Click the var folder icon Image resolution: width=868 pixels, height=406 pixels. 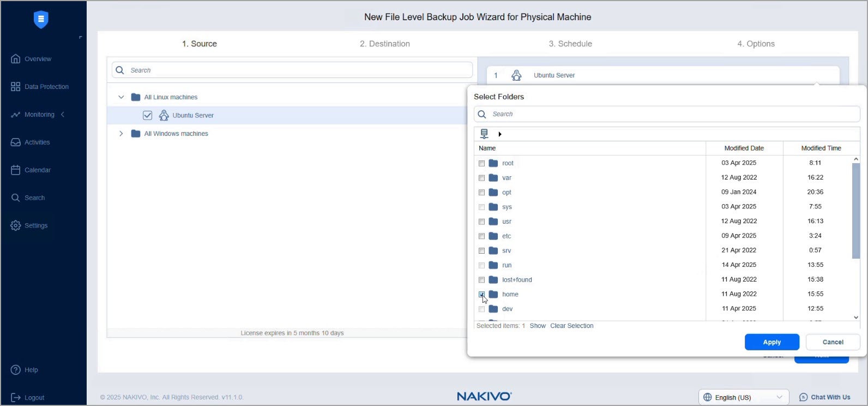(493, 178)
